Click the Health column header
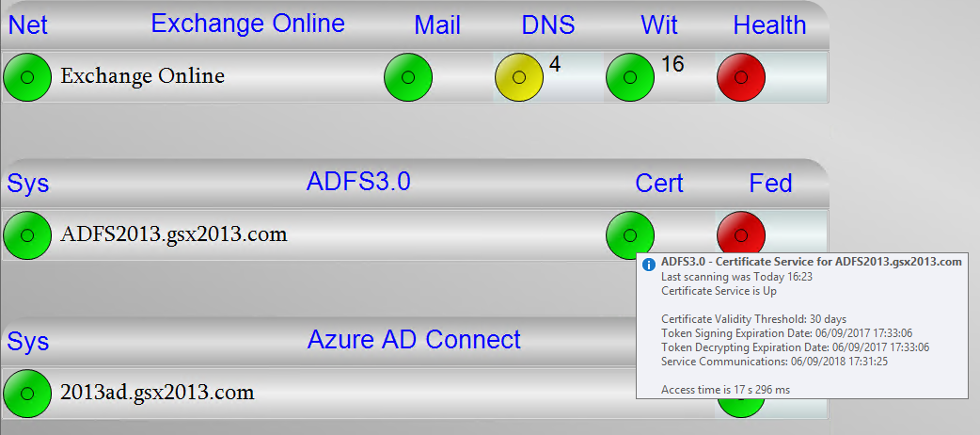The width and height of the screenshot is (980, 435). click(x=769, y=25)
